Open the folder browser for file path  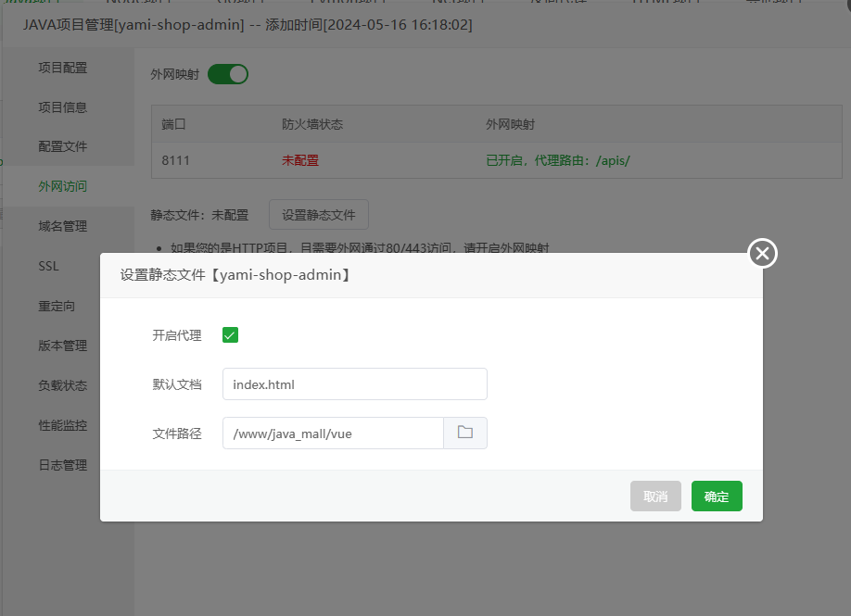click(x=465, y=433)
